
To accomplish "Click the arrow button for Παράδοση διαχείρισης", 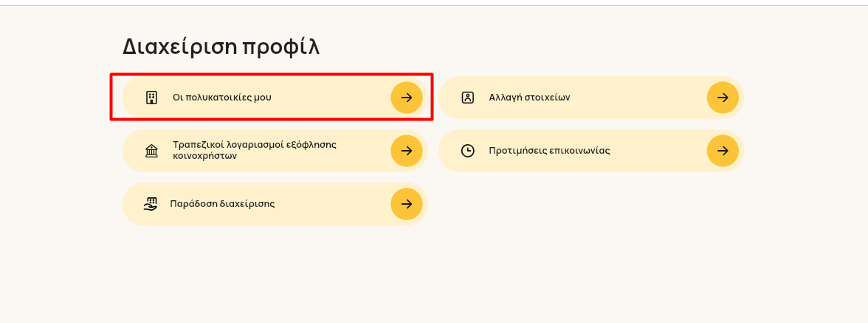I will coord(407,204).
